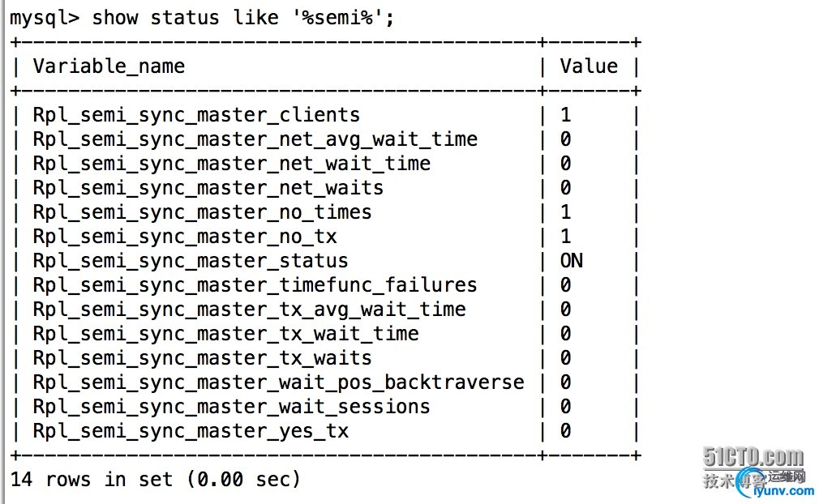Click Rpl_semi_sync_master_wait_sessions variable

tap(231, 407)
